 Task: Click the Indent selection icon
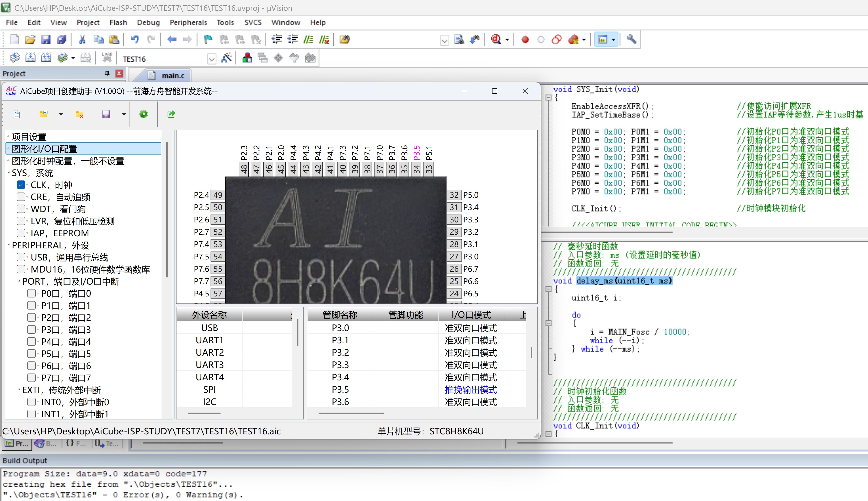click(276, 40)
